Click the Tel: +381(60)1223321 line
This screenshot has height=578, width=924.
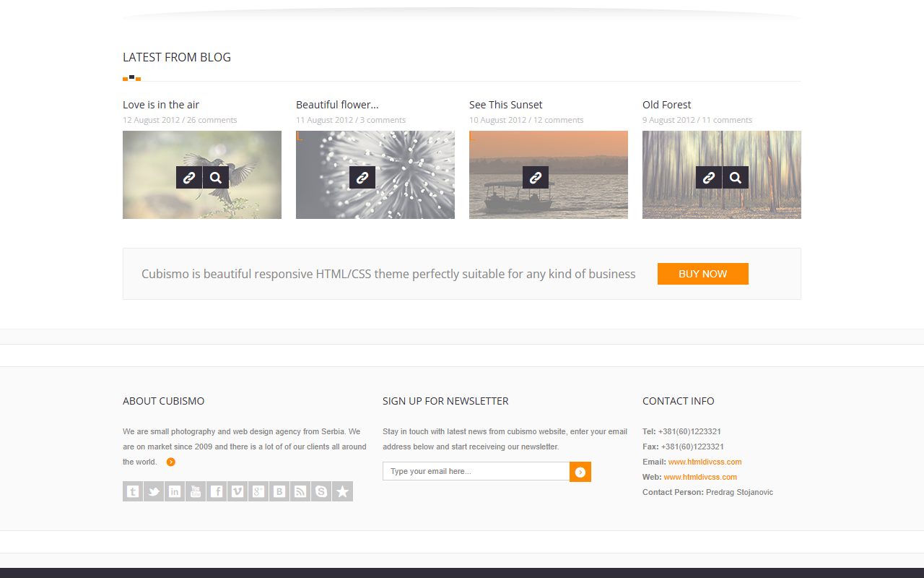pyautogui.click(x=681, y=431)
